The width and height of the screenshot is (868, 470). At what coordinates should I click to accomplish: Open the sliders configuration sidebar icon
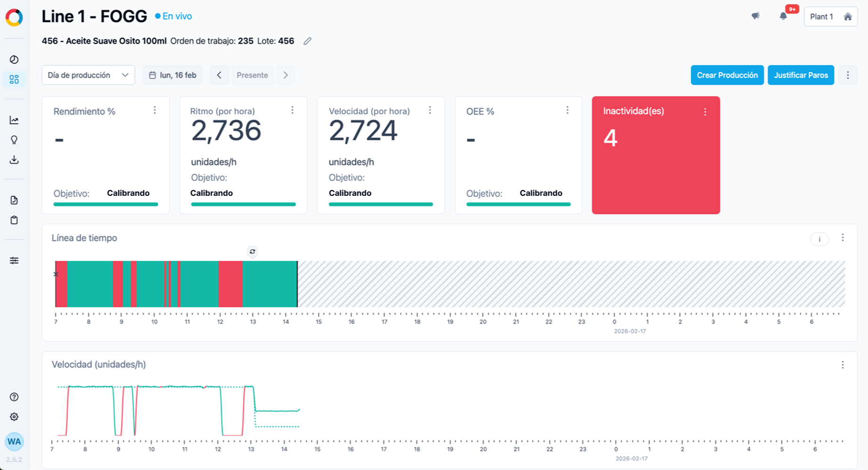[14, 260]
